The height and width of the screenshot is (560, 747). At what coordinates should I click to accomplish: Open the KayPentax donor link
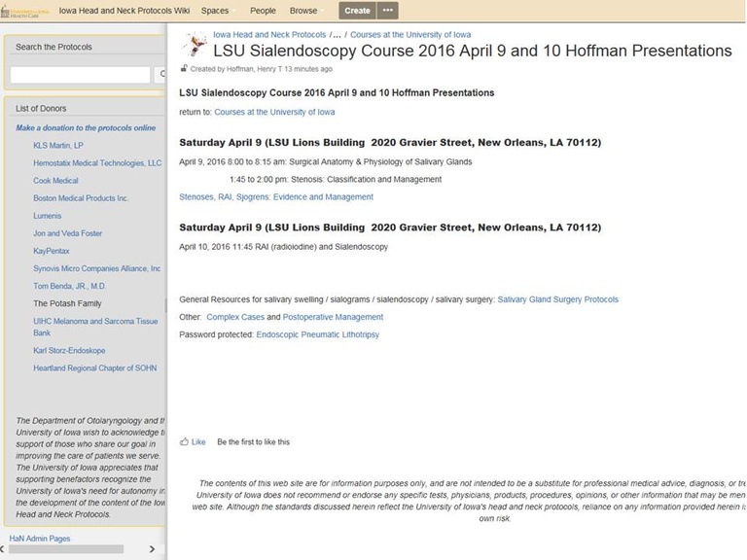click(x=52, y=251)
